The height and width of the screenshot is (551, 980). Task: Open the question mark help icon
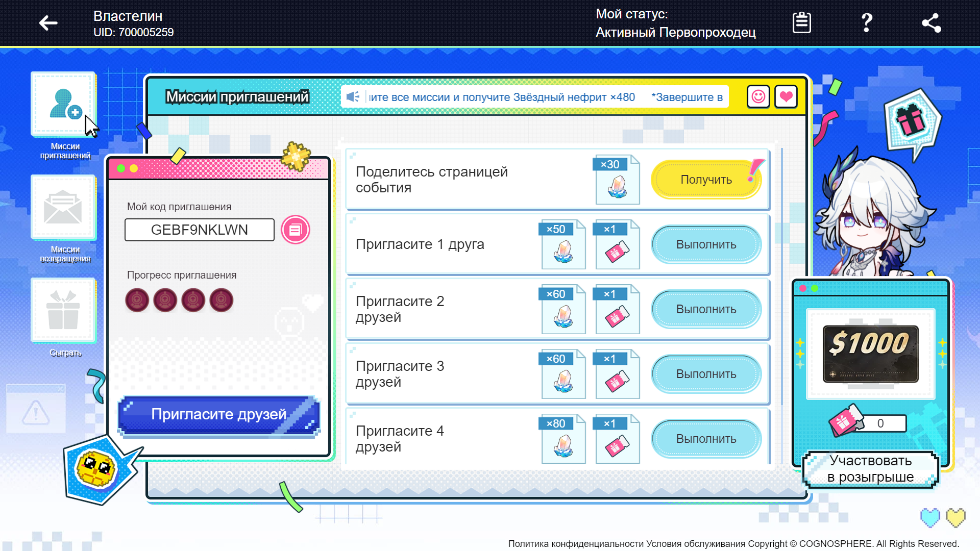[x=866, y=23]
